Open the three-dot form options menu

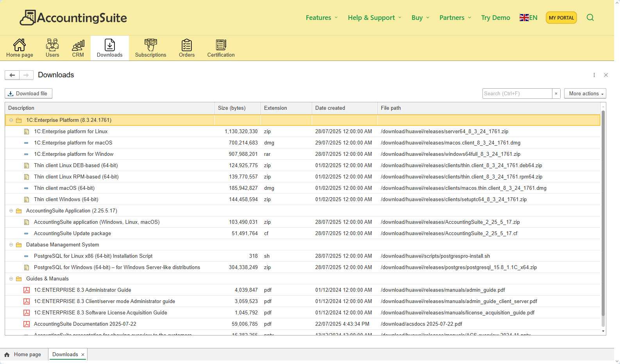coord(594,75)
